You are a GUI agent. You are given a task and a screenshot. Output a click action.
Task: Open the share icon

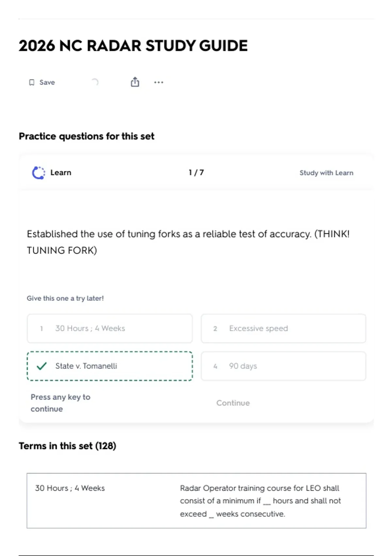(135, 82)
